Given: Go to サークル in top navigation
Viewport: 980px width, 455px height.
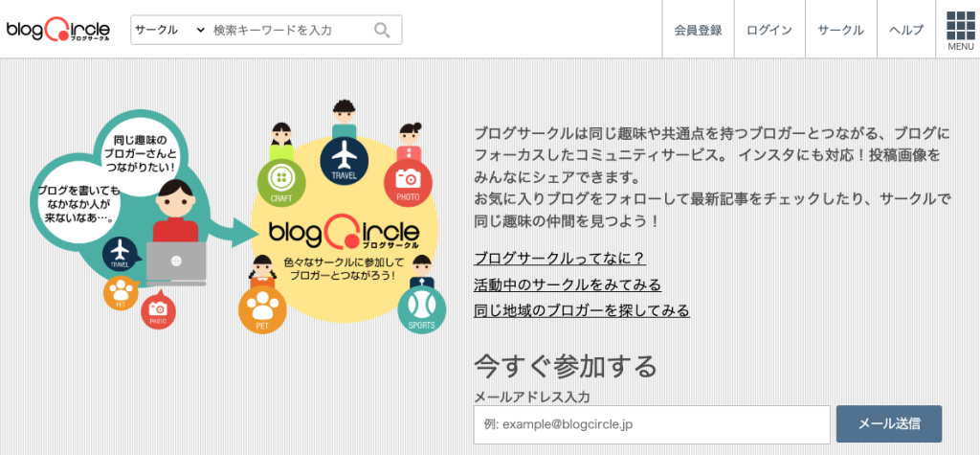Looking at the screenshot, I should [x=840, y=30].
